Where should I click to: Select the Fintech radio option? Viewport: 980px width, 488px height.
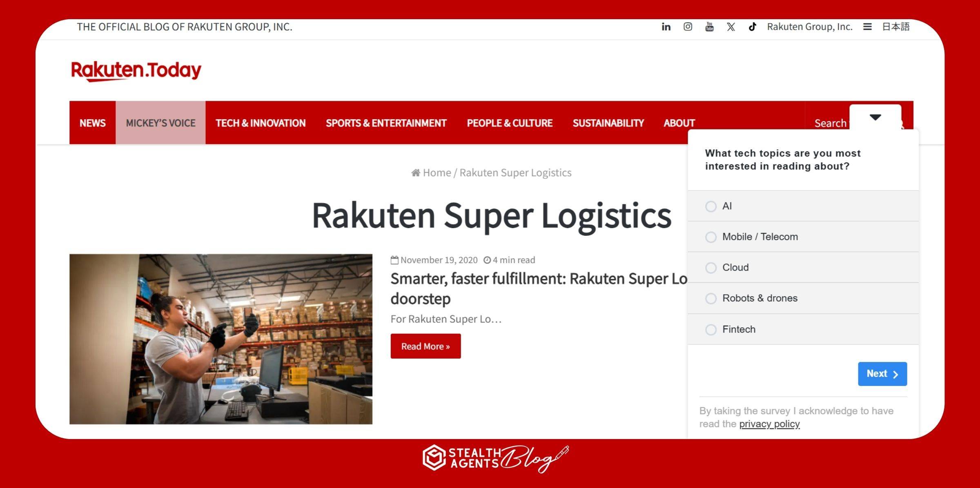tap(711, 330)
